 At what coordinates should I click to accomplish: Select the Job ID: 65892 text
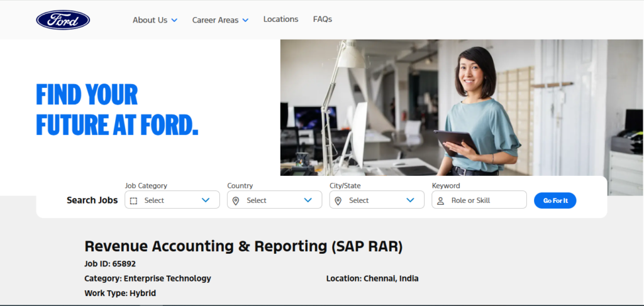click(x=110, y=264)
